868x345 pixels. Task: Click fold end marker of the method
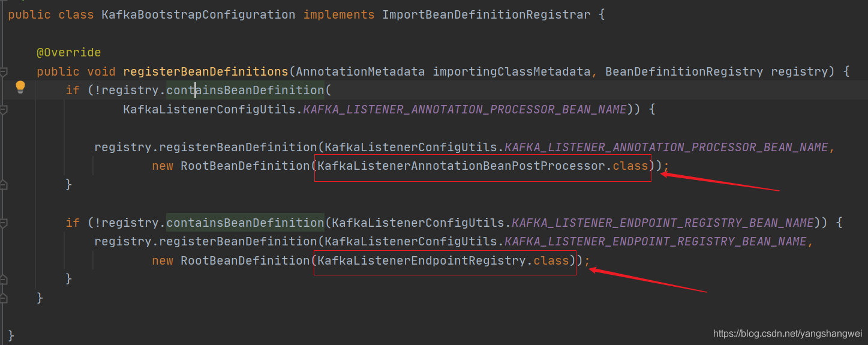pos(3,298)
